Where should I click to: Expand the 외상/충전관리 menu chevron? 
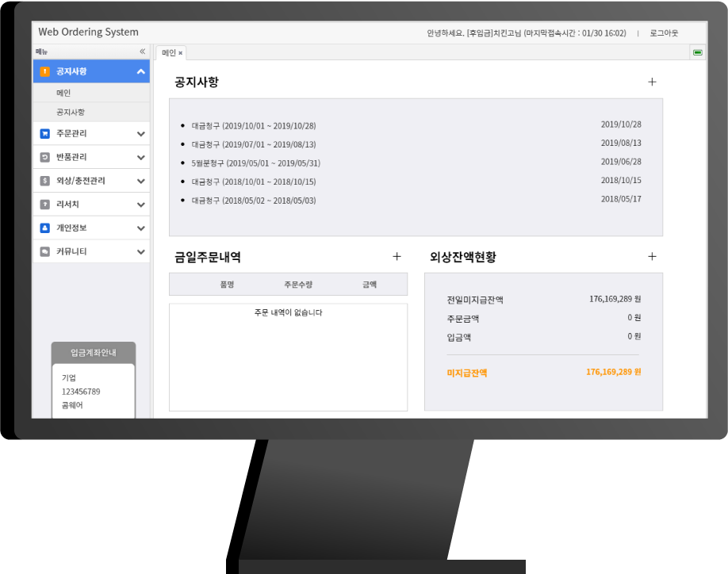click(x=141, y=181)
